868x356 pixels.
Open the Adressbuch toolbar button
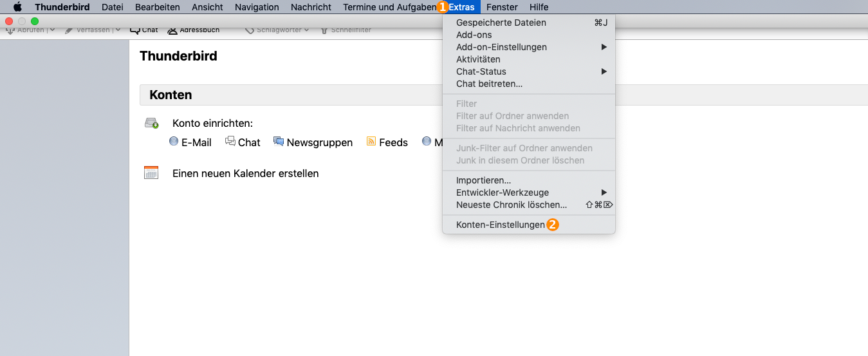pos(194,30)
